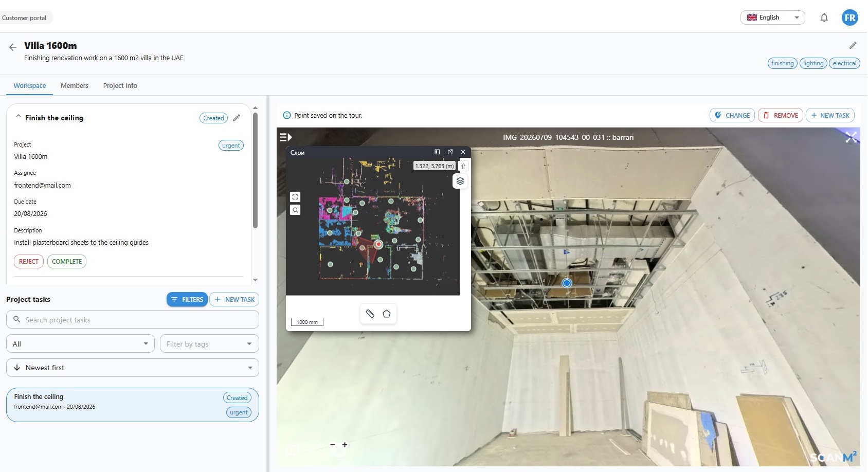The height and width of the screenshot is (472, 868).
Task: Open the map layers stack icon
Action: tap(460, 181)
